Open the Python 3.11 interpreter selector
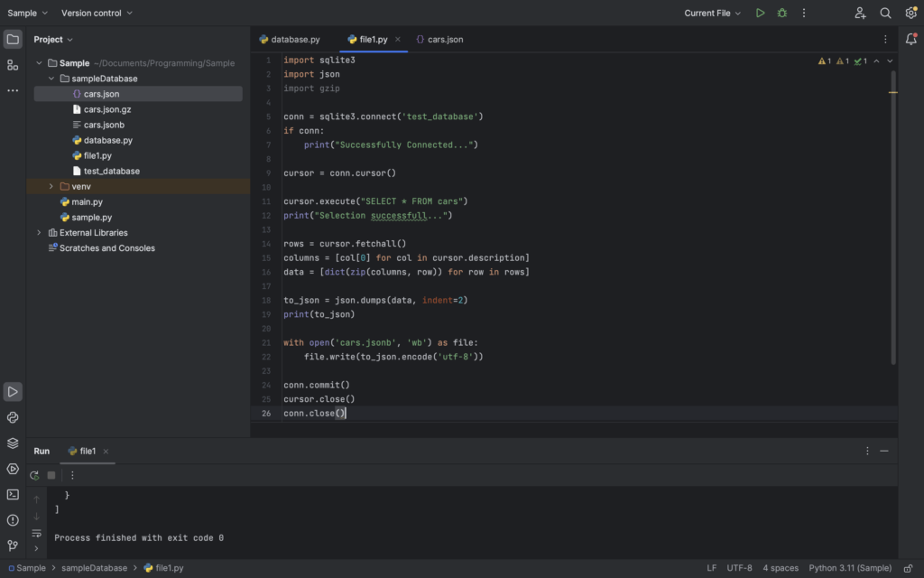The width and height of the screenshot is (924, 578). click(x=849, y=567)
